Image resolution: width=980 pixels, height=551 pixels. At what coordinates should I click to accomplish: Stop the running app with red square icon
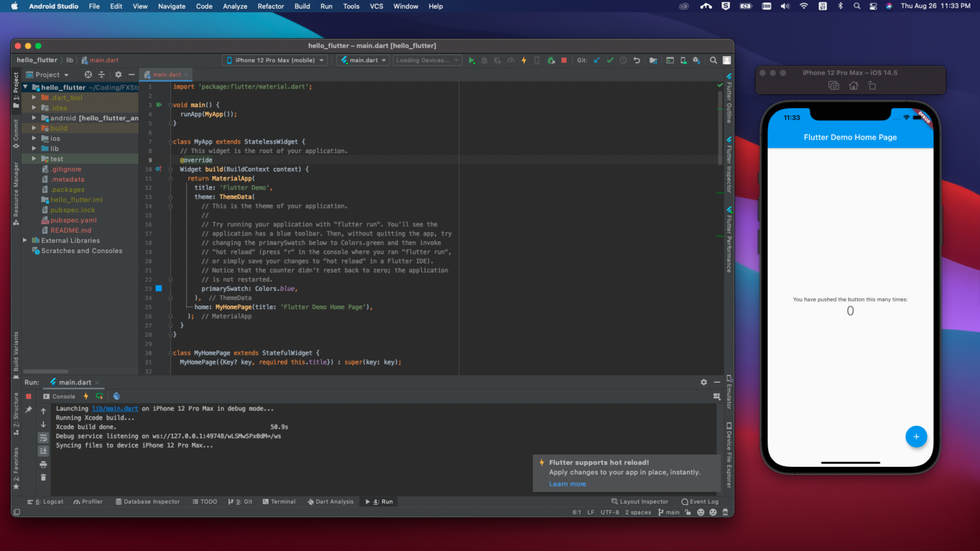pyautogui.click(x=564, y=60)
